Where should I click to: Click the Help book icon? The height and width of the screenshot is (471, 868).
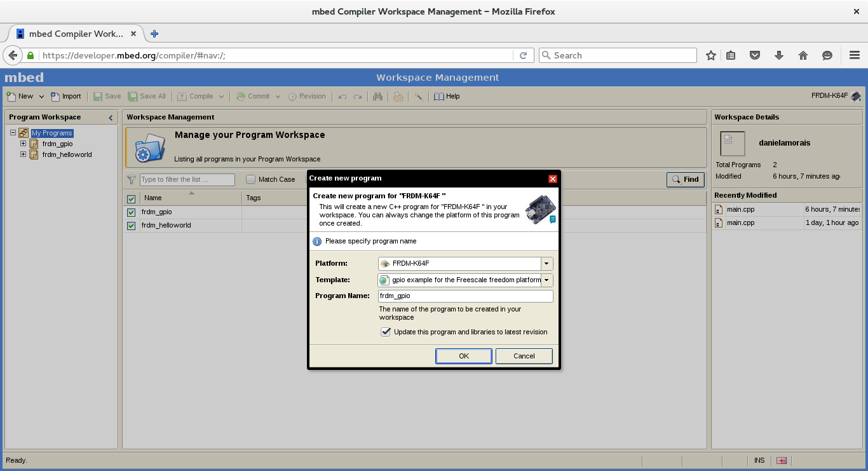(x=439, y=97)
